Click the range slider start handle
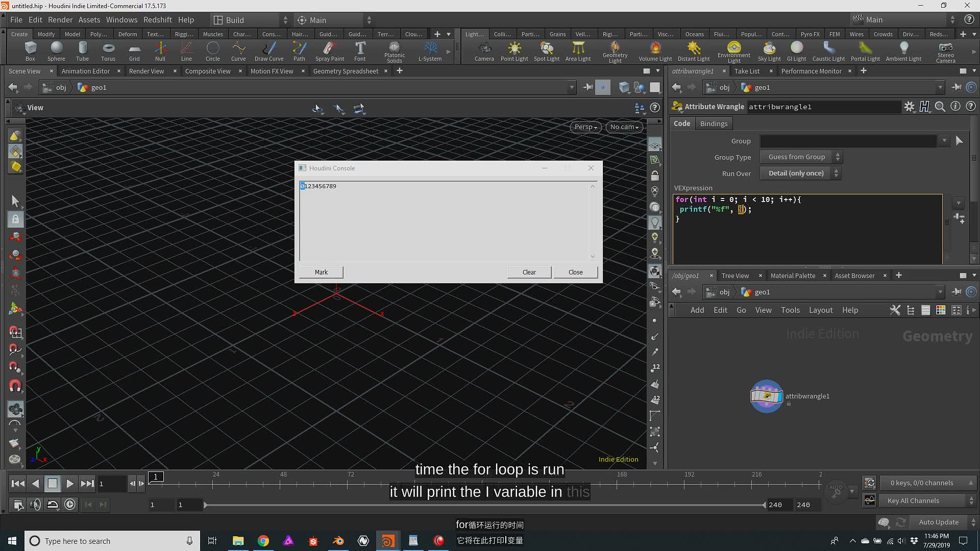Screen dimensions: 980x551 [x=205, y=505]
